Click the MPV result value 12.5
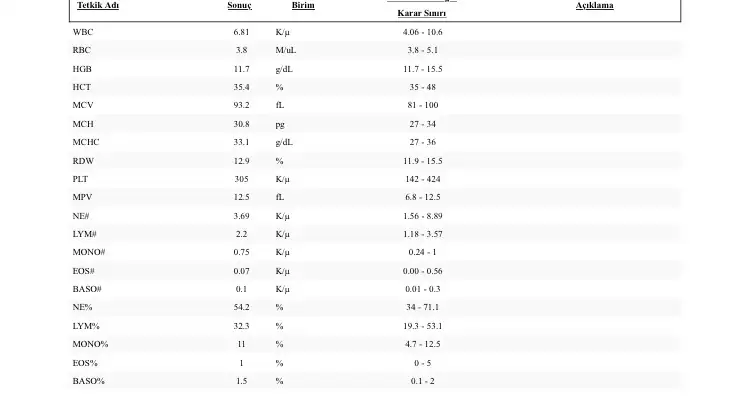The width and height of the screenshot is (750, 405). pyautogui.click(x=241, y=197)
